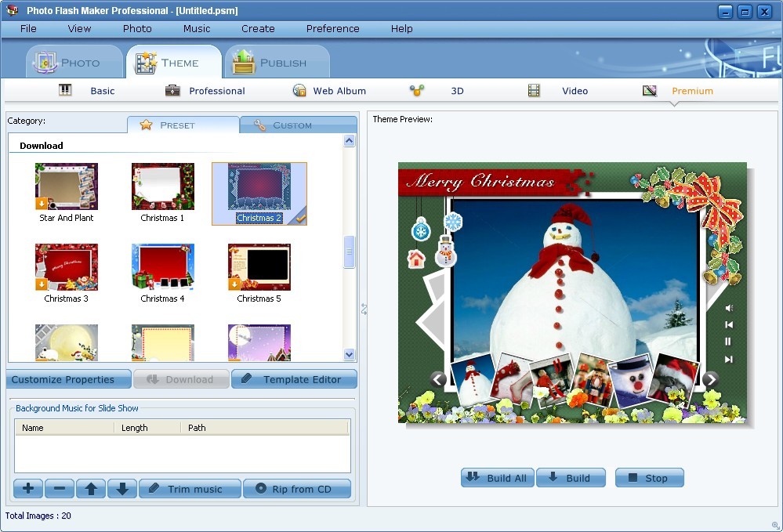Remove the selected music track with the minus button
This screenshot has height=532, width=783.
[60, 489]
